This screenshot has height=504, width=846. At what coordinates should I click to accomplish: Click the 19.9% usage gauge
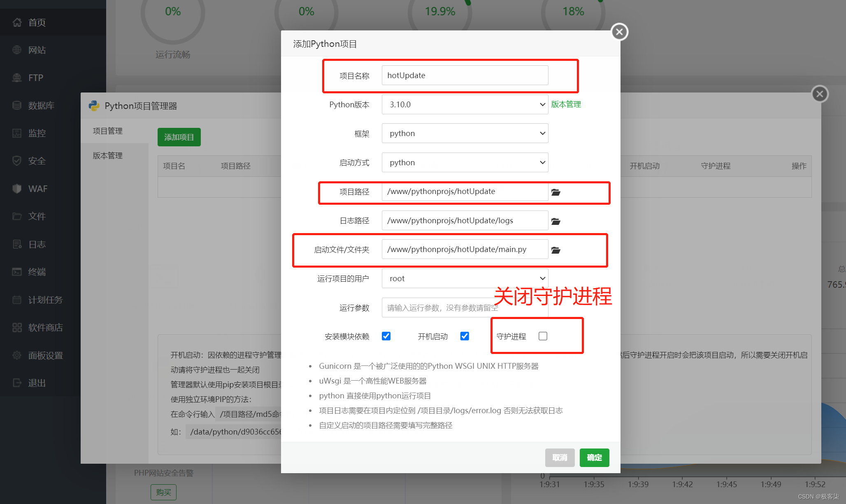(440, 12)
